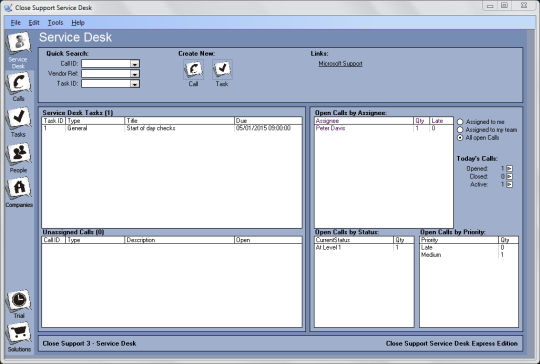The image size is (540, 364).
Task: Open the Solutions shopping cart icon
Action: (19, 333)
